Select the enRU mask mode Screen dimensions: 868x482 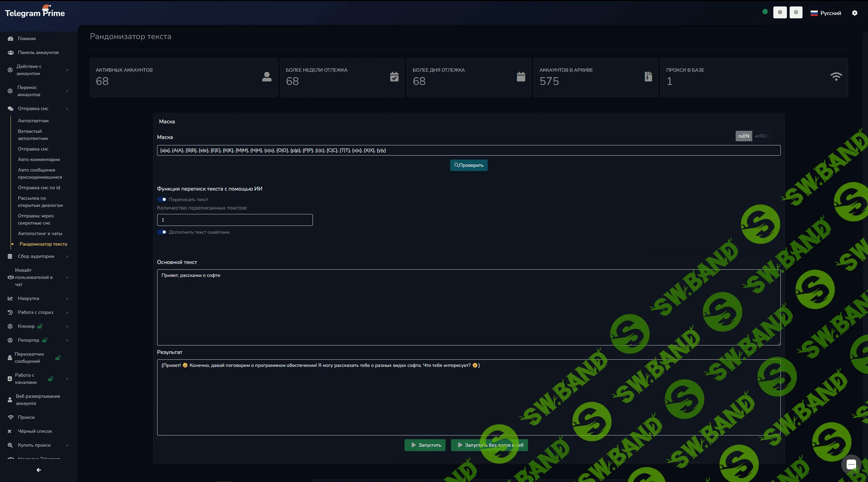[760, 136]
